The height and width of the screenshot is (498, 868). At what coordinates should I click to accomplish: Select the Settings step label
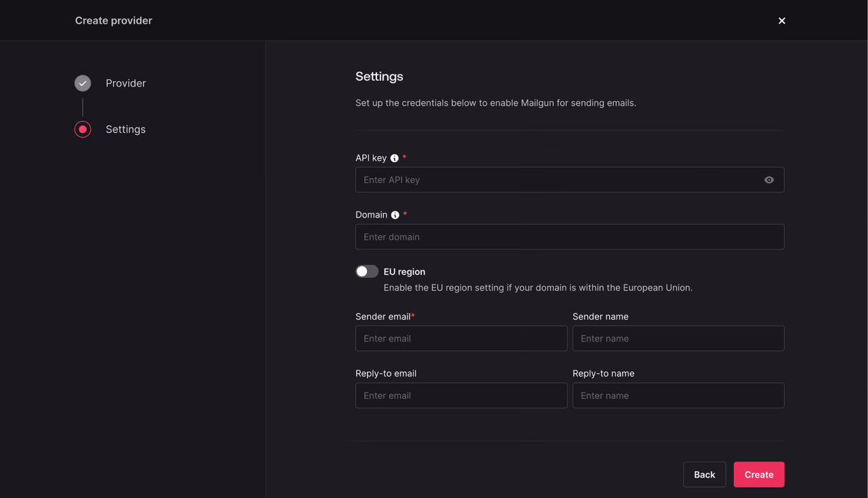125,129
